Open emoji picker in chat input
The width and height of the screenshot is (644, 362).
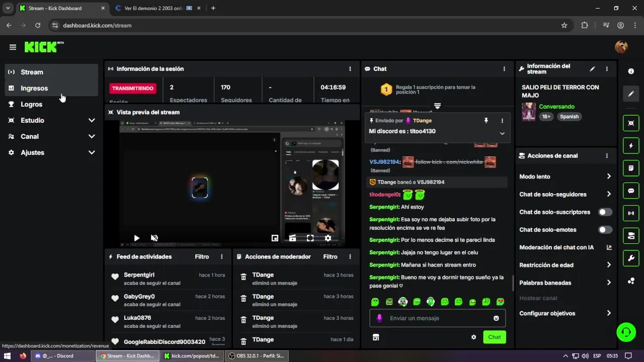(496, 318)
